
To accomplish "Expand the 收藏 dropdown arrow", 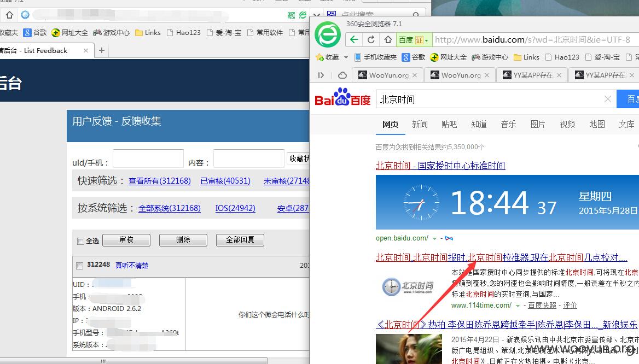I will (x=346, y=57).
